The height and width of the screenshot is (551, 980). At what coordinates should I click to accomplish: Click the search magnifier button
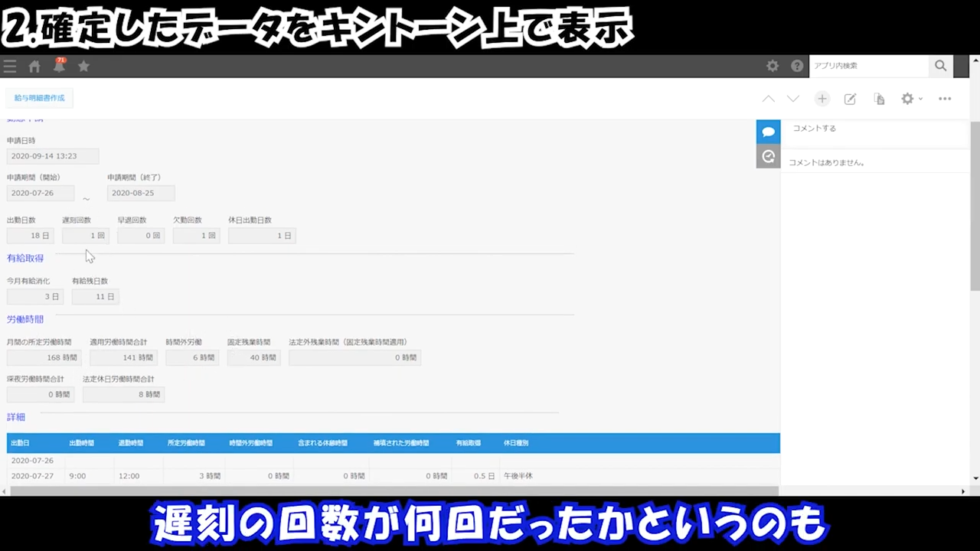[940, 66]
